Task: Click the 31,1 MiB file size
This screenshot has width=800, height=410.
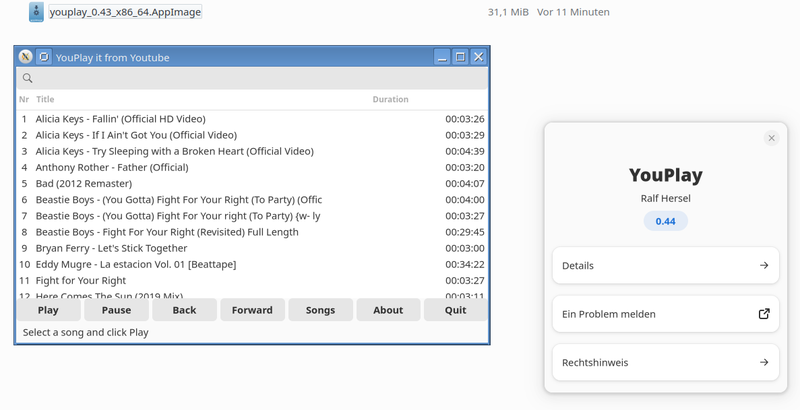Action: 508,12
